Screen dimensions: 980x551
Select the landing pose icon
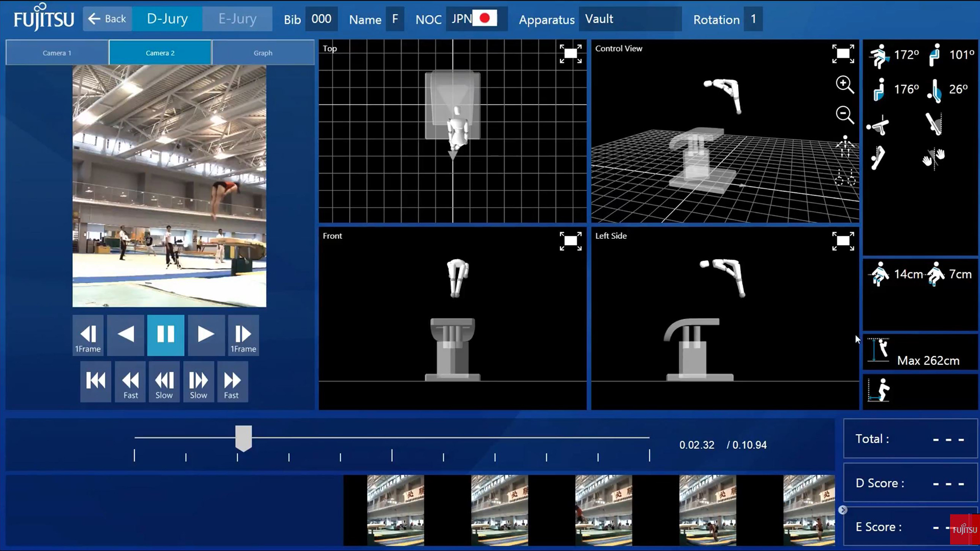click(x=879, y=390)
